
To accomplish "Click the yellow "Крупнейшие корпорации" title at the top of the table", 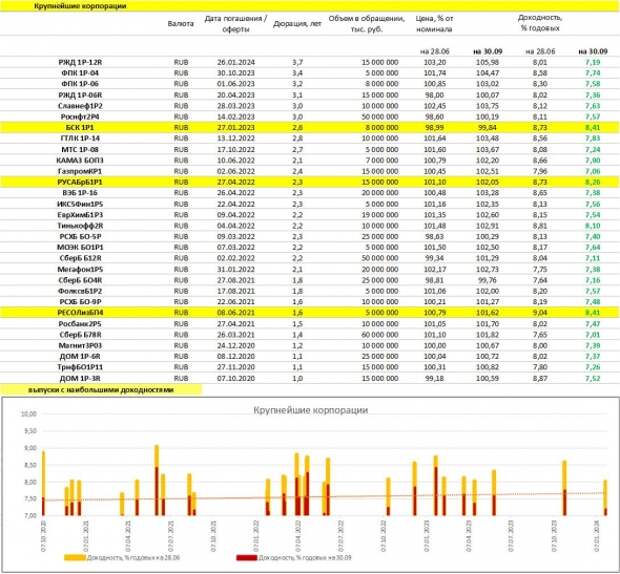I will click(80, 6).
